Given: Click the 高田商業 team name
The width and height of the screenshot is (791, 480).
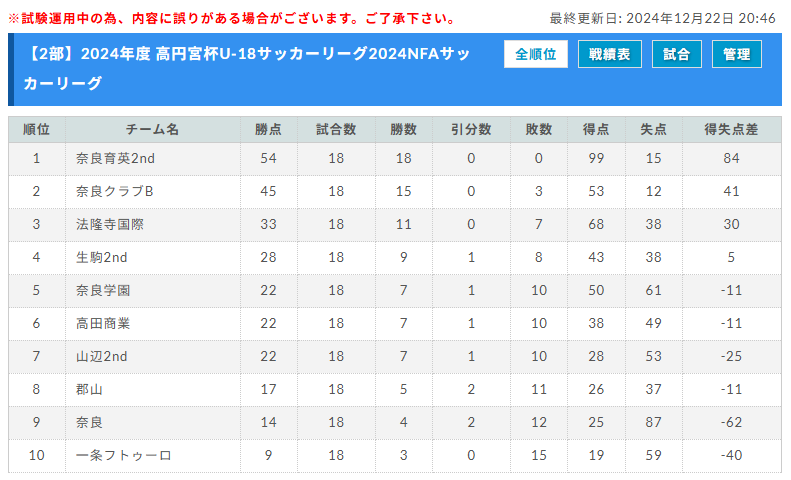Looking at the screenshot, I should [x=103, y=323].
